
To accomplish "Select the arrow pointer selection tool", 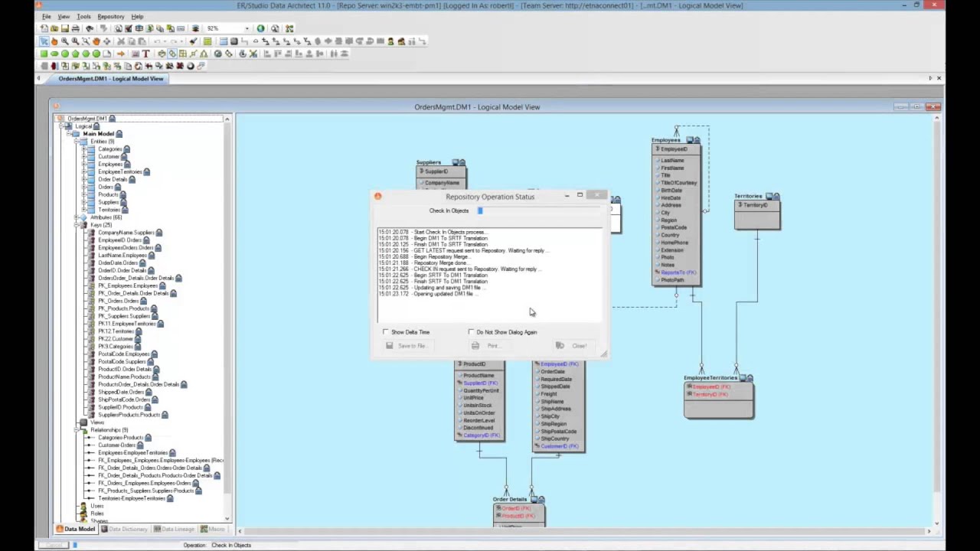I will pyautogui.click(x=44, y=41).
